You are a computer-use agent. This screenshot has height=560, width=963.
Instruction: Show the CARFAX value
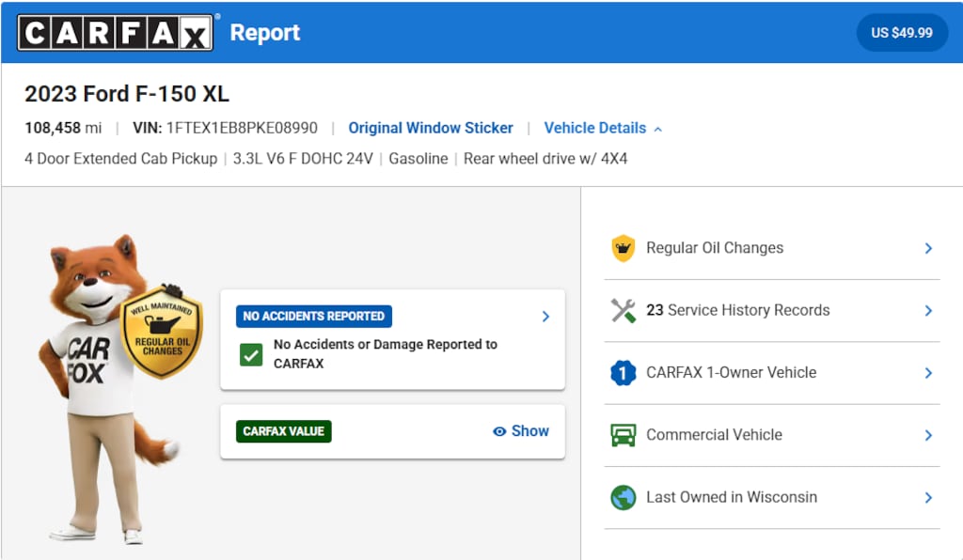point(521,431)
